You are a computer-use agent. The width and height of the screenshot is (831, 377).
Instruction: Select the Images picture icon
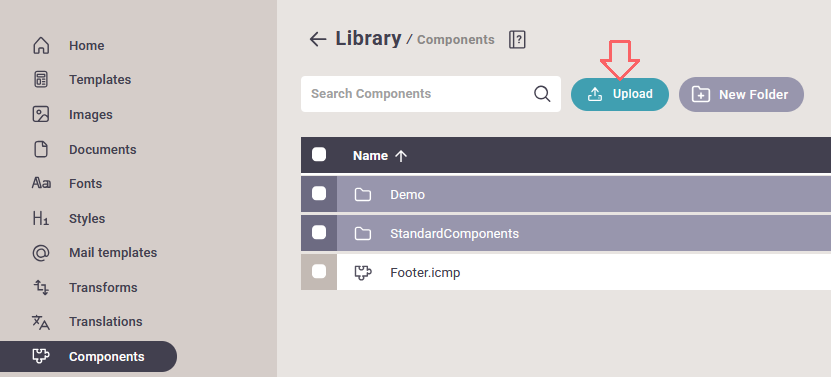(41, 115)
